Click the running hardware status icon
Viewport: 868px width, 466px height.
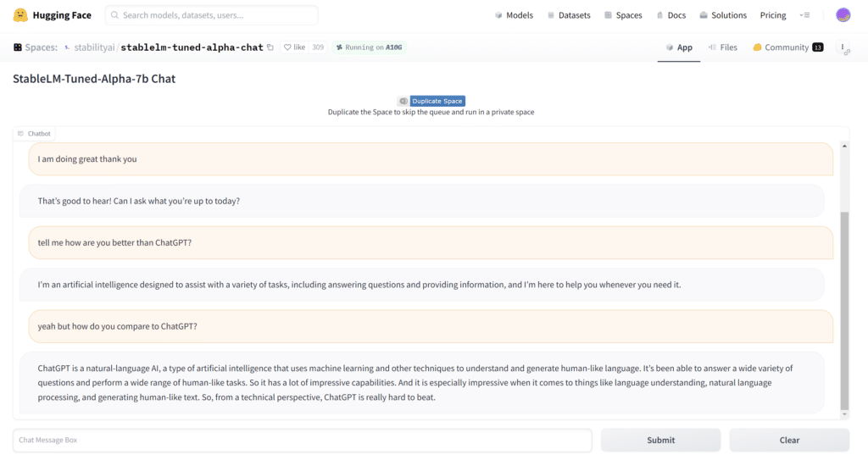click(x=339, y=47)
